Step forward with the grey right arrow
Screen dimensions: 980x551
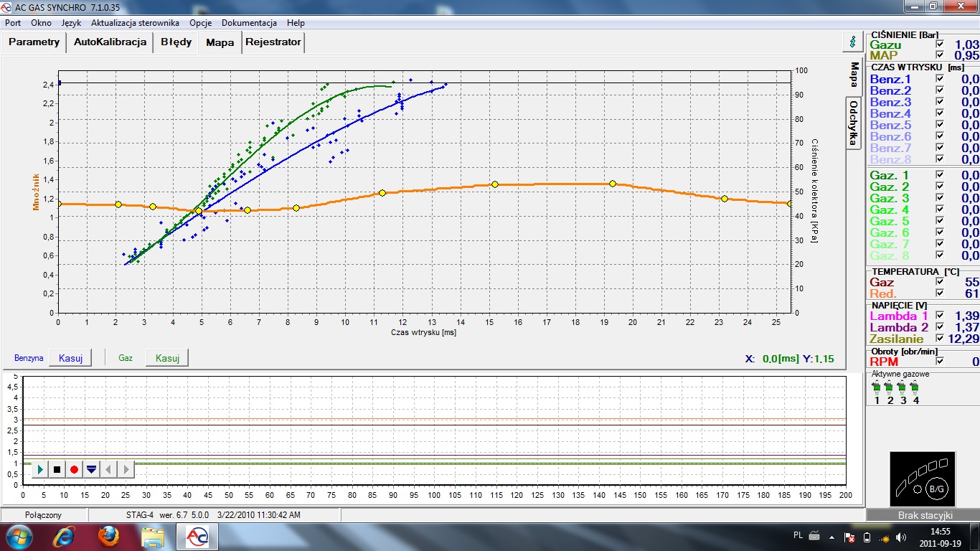(x=126, y=469)
